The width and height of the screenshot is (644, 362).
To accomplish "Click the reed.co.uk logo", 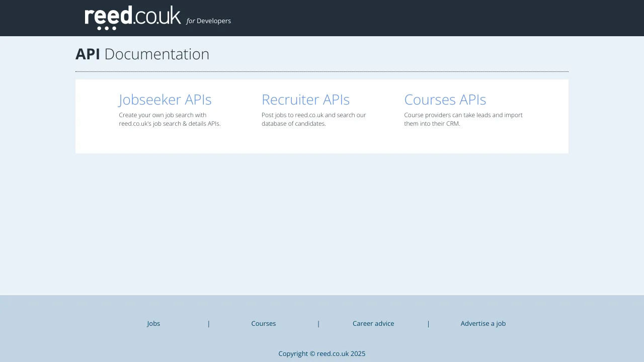I will (x=133, y=18).
